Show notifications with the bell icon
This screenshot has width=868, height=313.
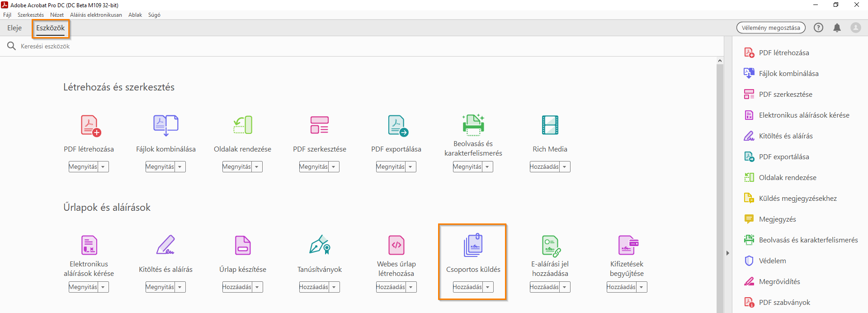pos(837,28)
